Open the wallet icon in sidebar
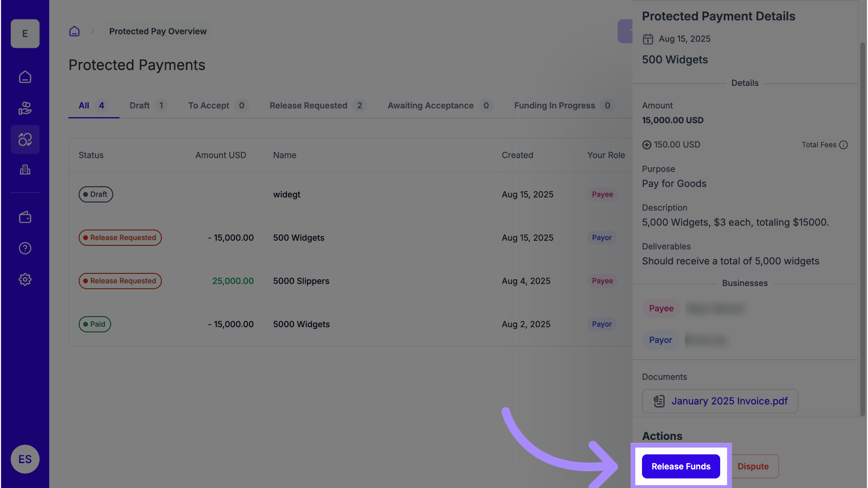 25,217
